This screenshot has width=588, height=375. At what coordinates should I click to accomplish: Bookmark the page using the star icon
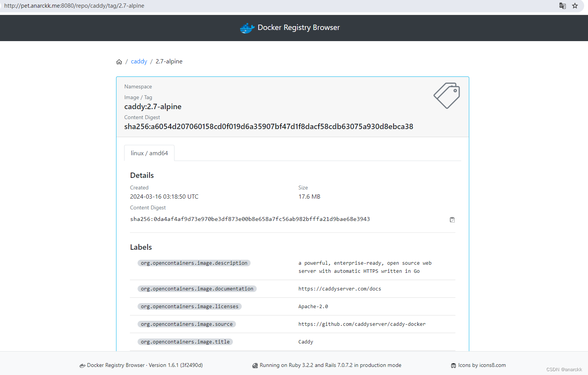point(575,6)
